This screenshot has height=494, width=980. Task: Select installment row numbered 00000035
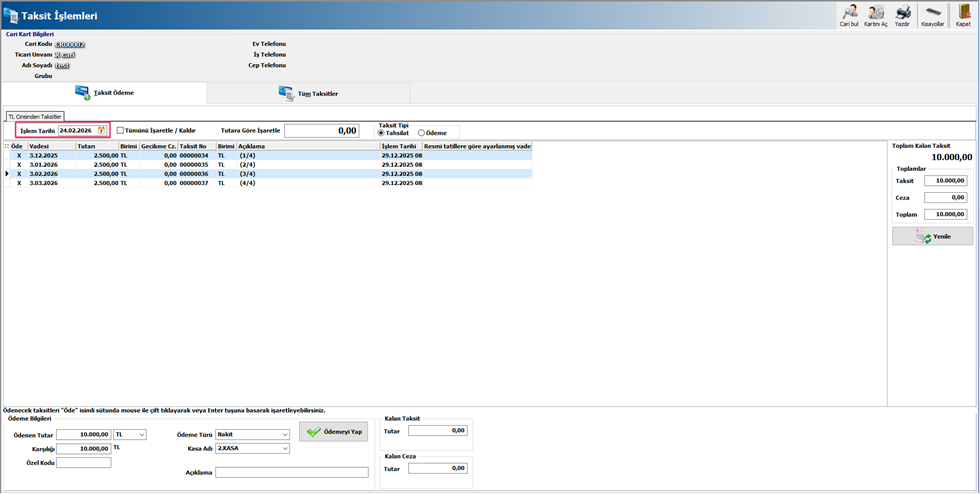194,165
